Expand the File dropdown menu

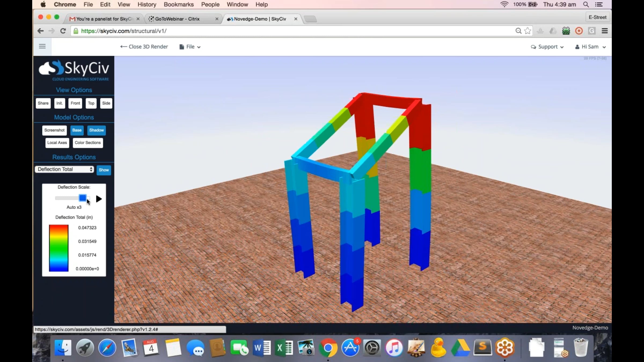(x=190, y=47)
